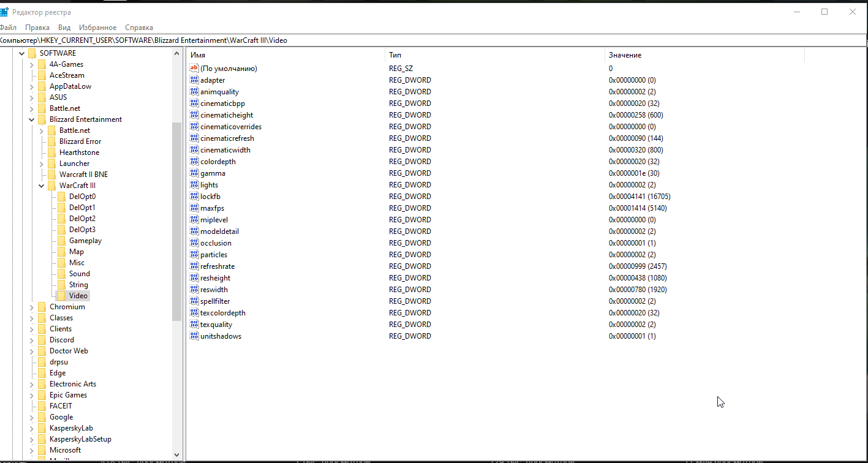The image size is (868, 463).
Task: Select the FACEIT key
Action: click(x=61, y=406)
